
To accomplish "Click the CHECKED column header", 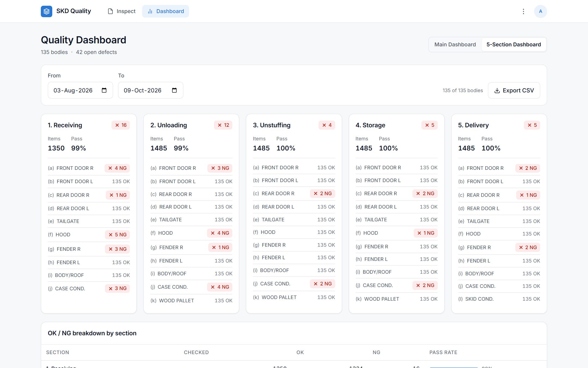I will 196,352.
